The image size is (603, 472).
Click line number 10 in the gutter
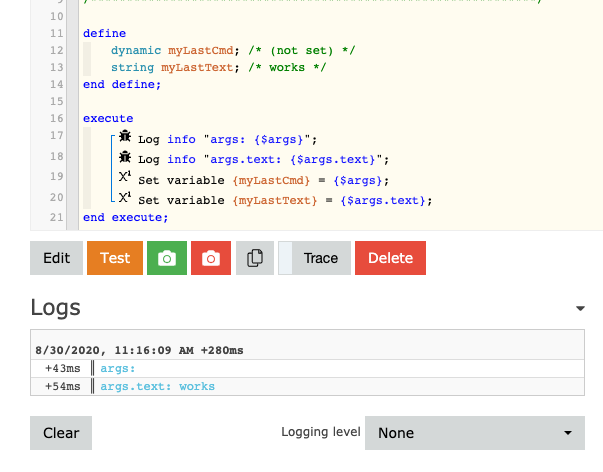point(57,17)
